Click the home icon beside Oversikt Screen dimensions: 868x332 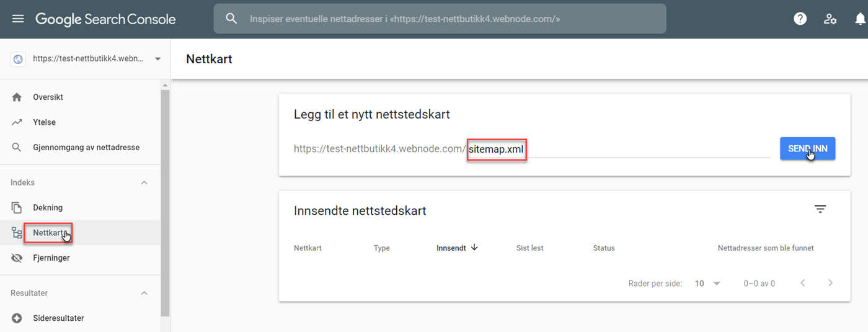click(x=17, y=97)
